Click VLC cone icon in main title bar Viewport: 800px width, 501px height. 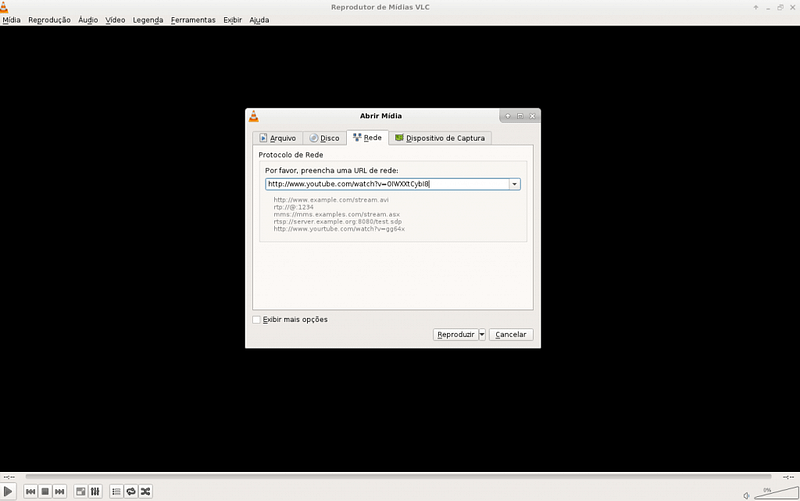[4, 7]
